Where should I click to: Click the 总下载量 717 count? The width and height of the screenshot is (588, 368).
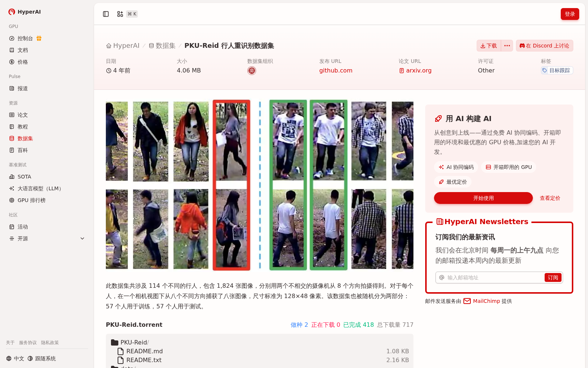pos(395,325)
